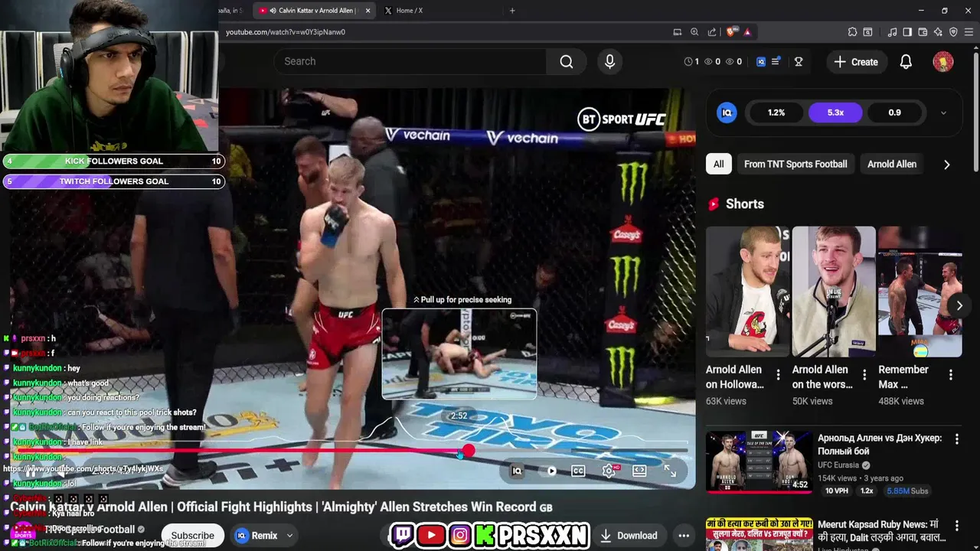The width and height of the screenshot is (980, 551).
Task: Toggle autoplay switch in player controls
Action: pos(548,471)
